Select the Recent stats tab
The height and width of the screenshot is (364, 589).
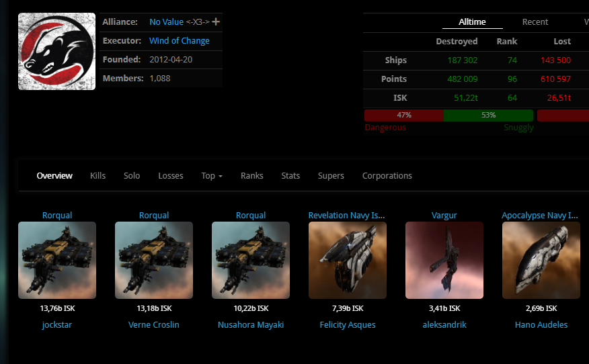coord(535,22)
